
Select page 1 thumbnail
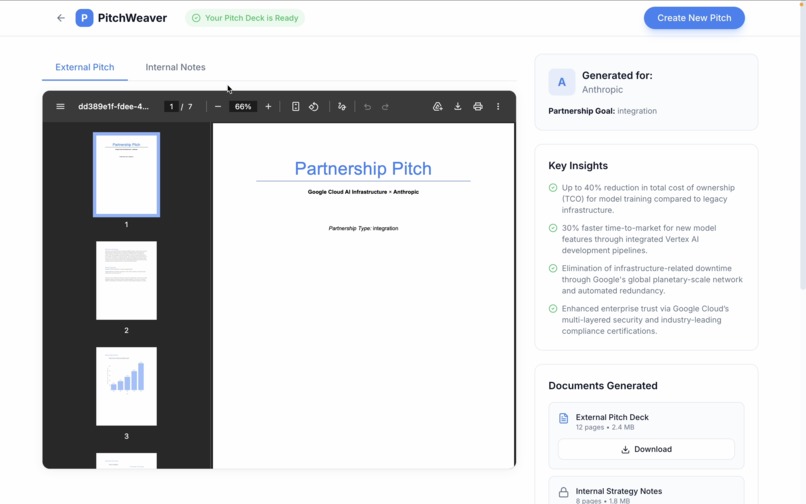click(x=126, y=175)
